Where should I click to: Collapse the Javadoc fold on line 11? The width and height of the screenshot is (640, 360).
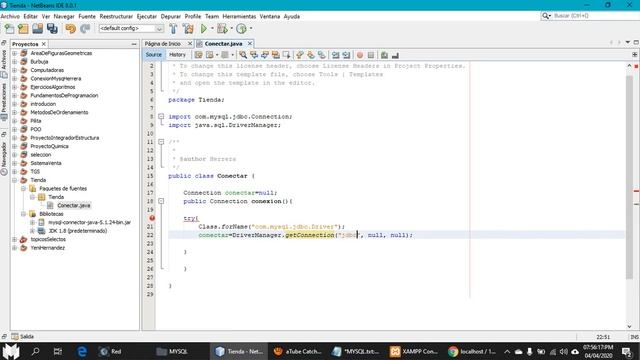[161, 142]
